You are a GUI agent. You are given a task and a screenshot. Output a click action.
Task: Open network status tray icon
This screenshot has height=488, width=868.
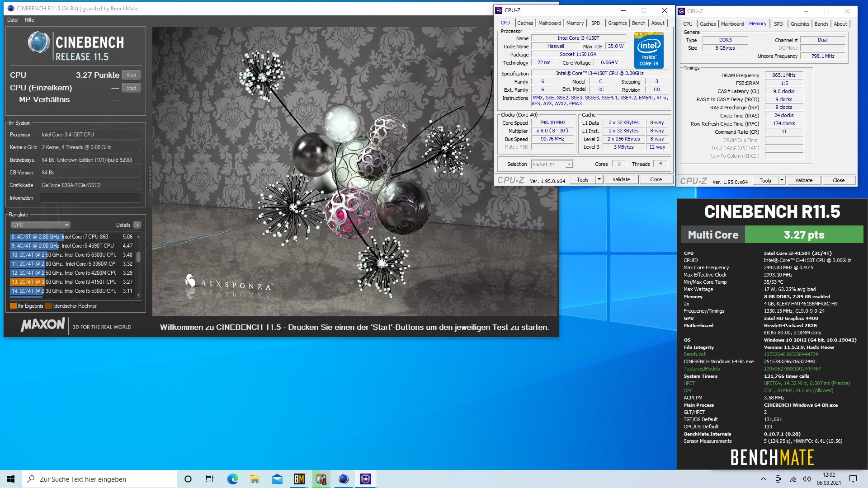(x=793, y=479)
